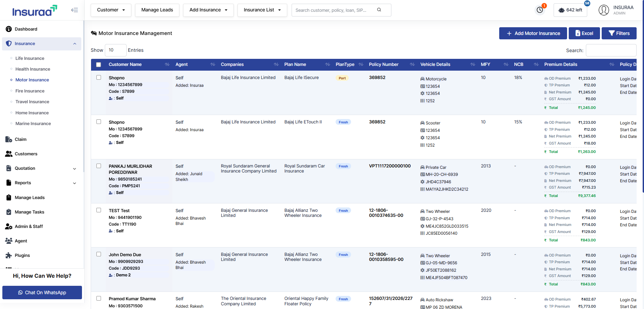Viewport: 644px width, 309px height.
Task: Click the Port plan type badge
Action: point(342,78)
